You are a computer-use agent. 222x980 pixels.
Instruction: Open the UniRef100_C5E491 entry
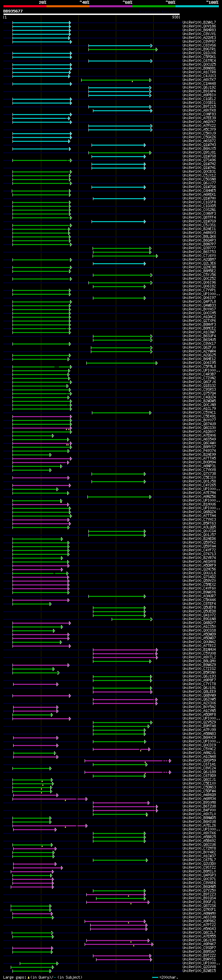coord(199,416)
